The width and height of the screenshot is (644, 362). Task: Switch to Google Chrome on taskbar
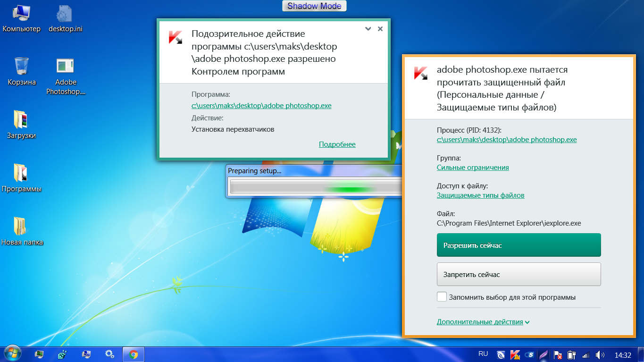[x=134, y=354]
